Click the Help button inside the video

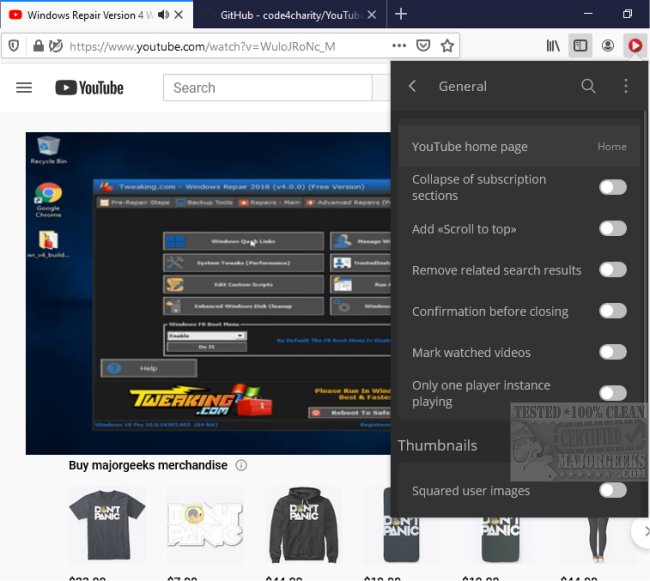(x=149, y=368)
